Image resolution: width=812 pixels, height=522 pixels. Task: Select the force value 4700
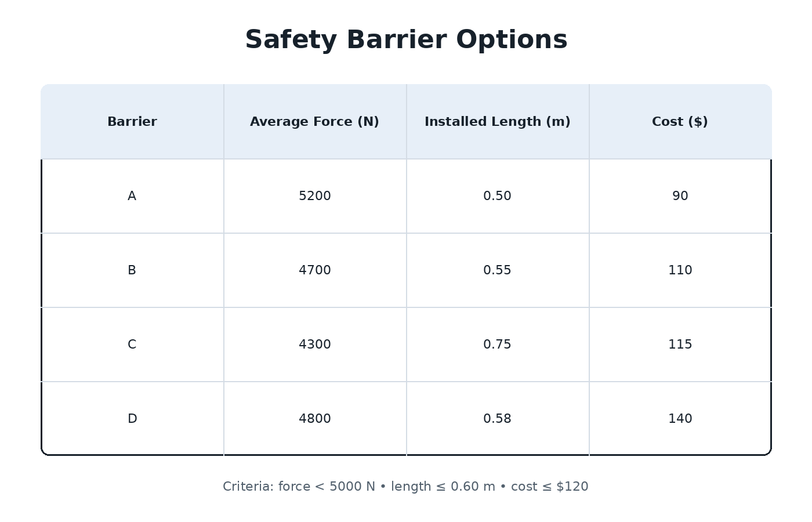[x=315, y=270]
